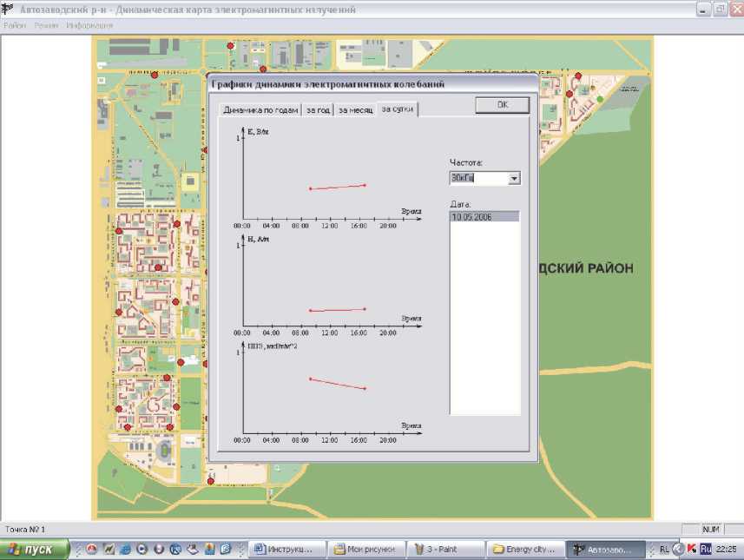Viewport: 744px width, 560px height.
Task: Open the Район menu
Action: pos(14,26)
